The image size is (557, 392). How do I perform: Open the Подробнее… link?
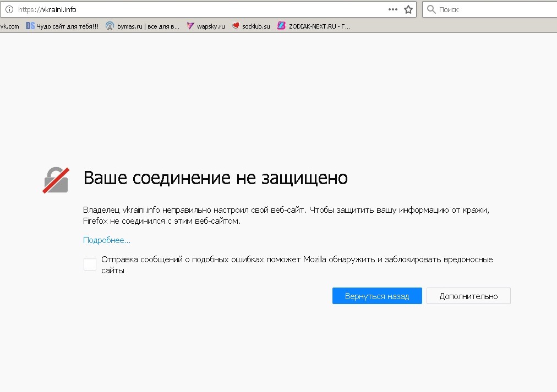107,240
